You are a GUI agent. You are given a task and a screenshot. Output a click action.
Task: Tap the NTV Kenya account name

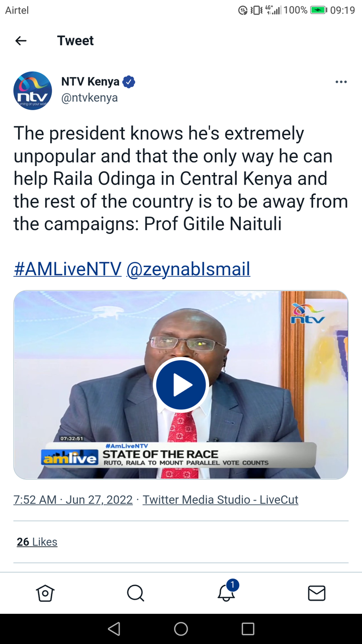(x=90, y=82)
